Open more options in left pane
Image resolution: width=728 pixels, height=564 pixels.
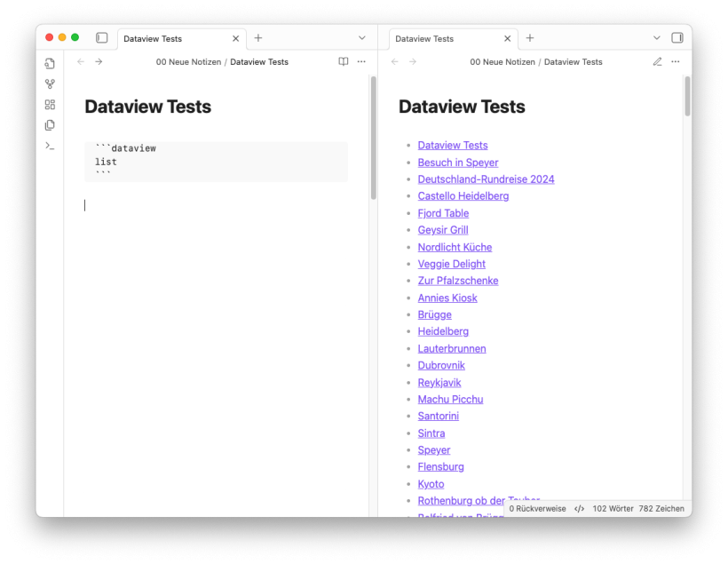pos(361,62)
